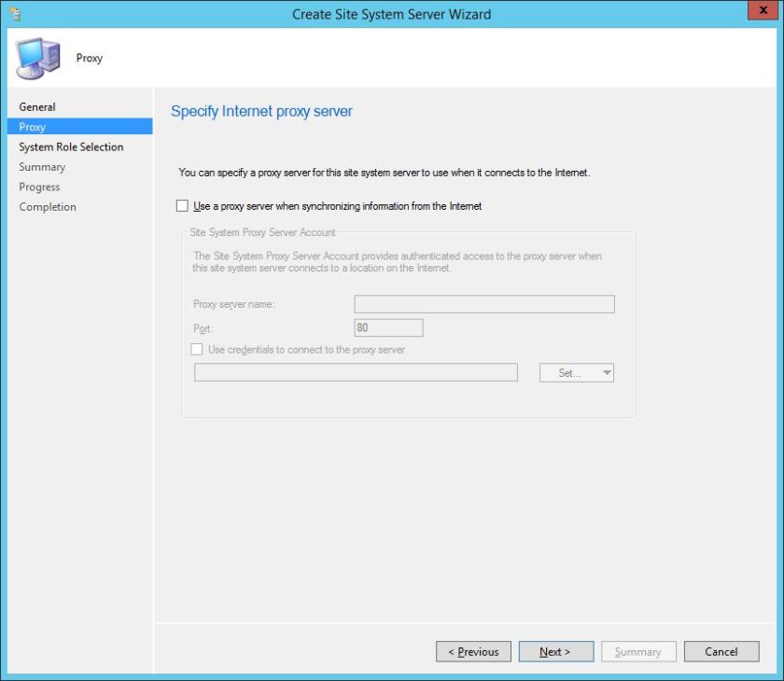Go back with the Previous button
The width and height of the screenshot is (784, 681).
473,651
